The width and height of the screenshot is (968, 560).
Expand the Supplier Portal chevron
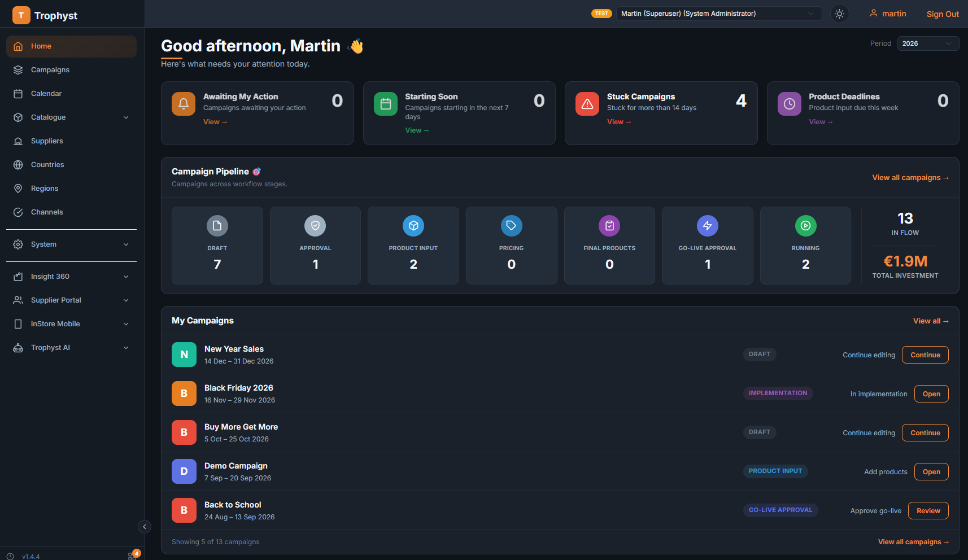[x=126, y=300]
